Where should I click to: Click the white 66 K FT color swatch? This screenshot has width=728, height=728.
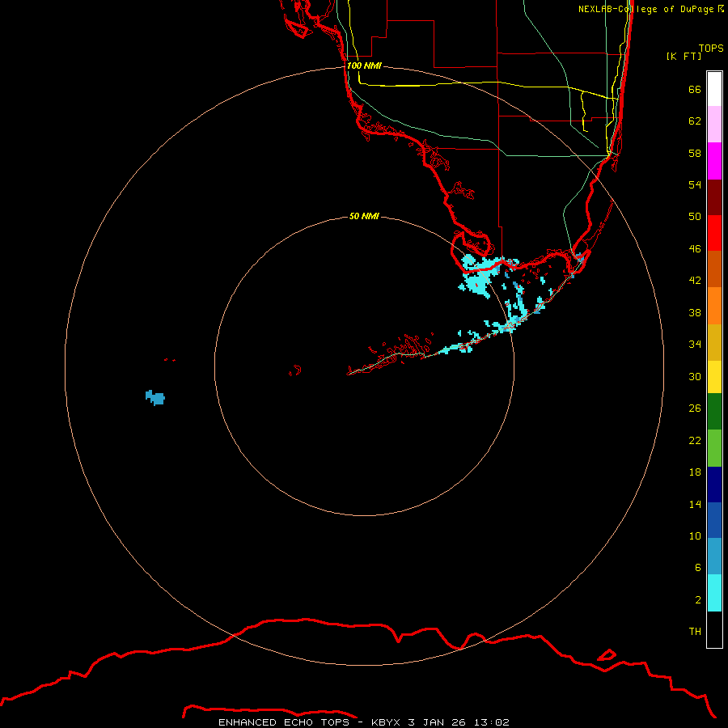714,89
